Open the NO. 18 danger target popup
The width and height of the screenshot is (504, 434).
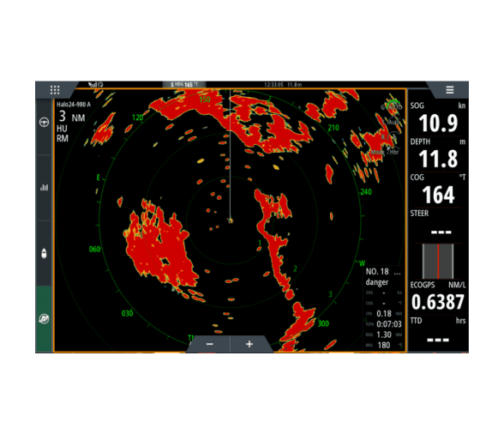pos(383,277)
